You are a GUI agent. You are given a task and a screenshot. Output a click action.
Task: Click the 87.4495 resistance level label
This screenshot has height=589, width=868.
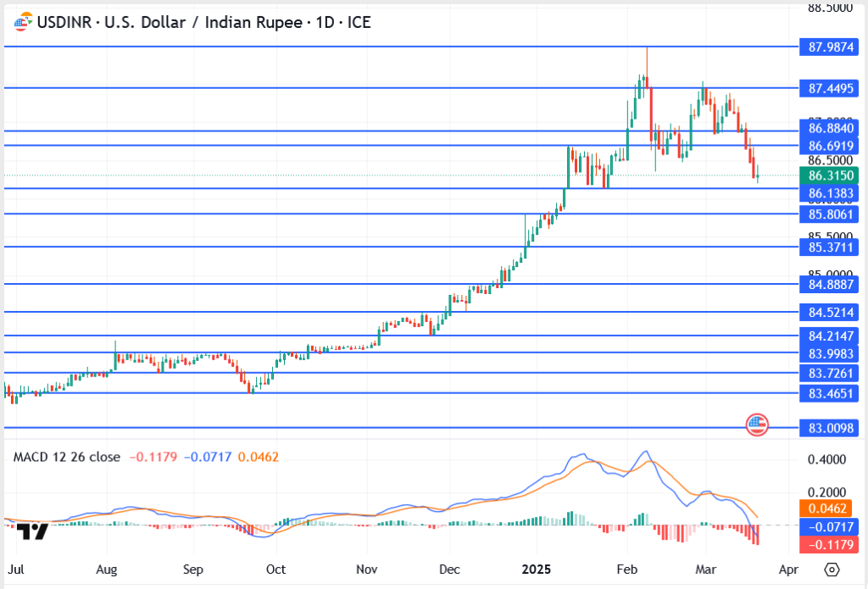[829, 88]
